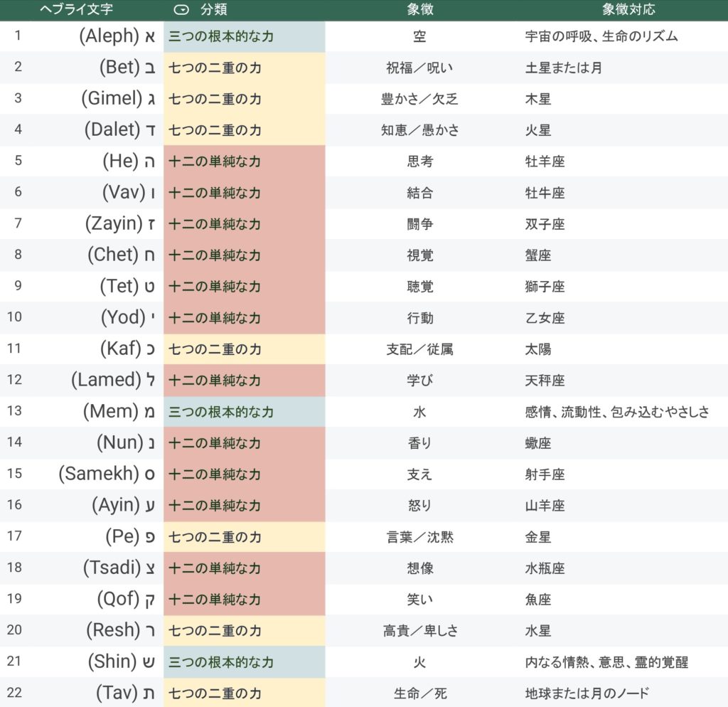Click the (Samekh) ס letter cell
The image size is (728, 707).
coord(107,474)
